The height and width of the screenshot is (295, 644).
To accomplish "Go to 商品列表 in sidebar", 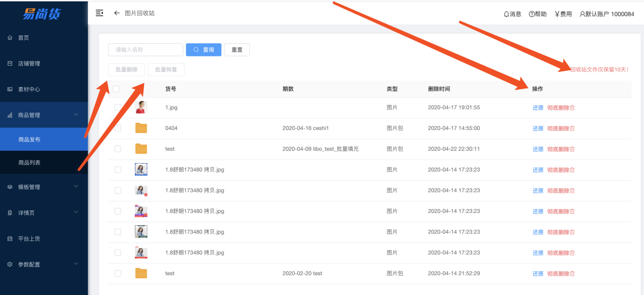I will coord(30,163).
